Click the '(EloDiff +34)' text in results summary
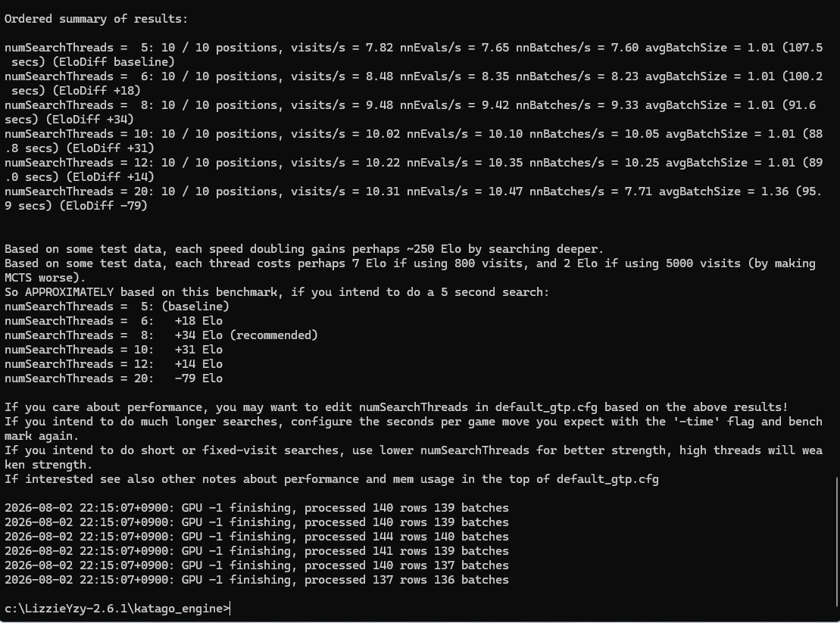840x623 pixels. pos(89,120)
